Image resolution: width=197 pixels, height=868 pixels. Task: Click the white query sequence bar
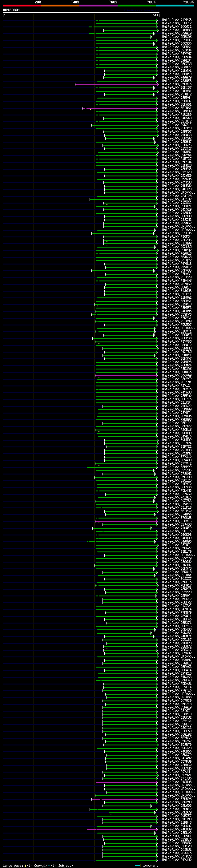coord(81,13)
